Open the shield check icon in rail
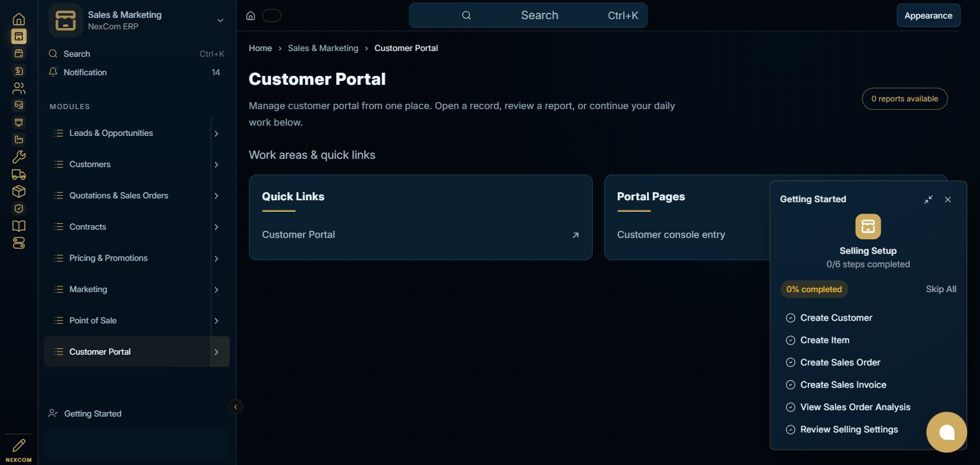The width and height of the screenshot is (980, 465). [19, 209]
